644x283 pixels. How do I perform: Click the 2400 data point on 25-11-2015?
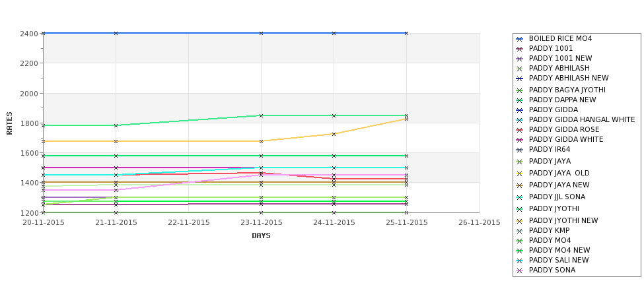tap(406, 33)
